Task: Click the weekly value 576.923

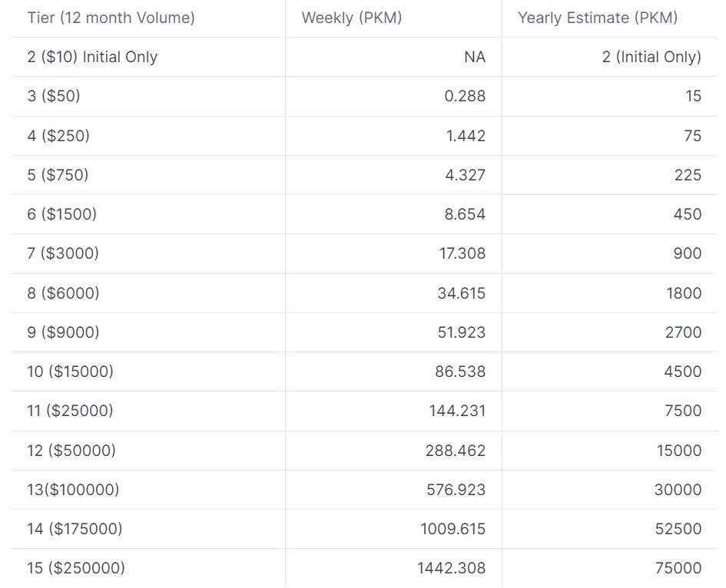Action: (x=456, y=490)
